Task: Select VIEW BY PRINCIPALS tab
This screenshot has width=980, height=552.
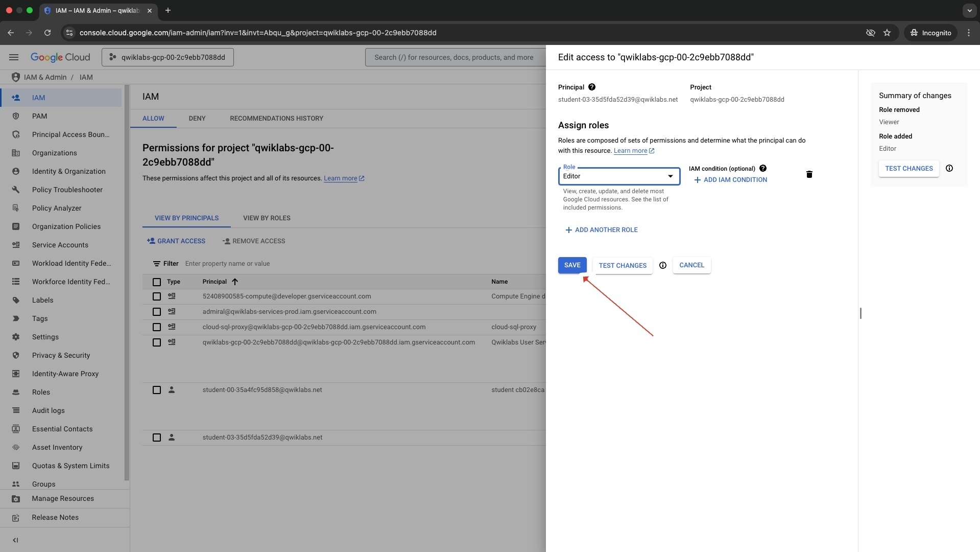Action: click(x=186, y=218)
